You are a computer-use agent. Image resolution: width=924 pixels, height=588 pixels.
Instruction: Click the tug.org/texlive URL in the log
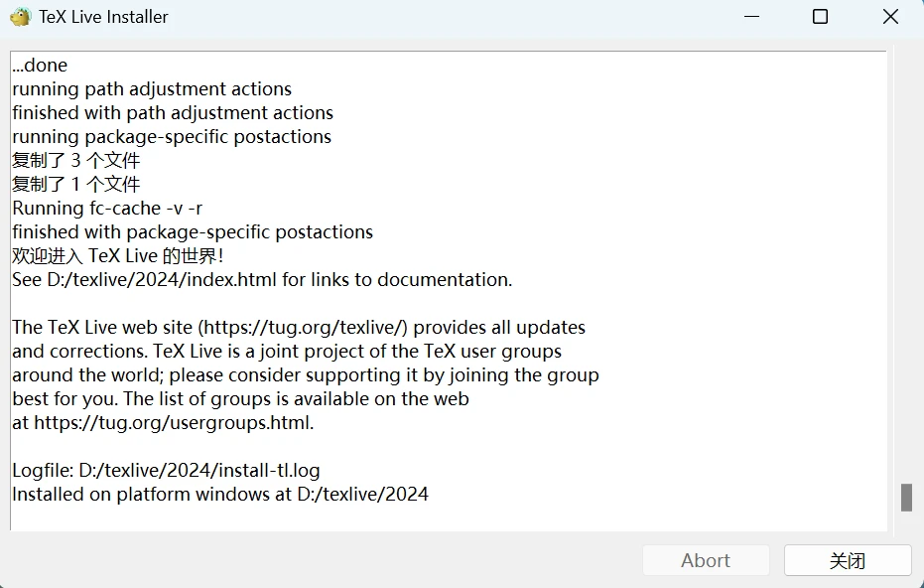[305, 328]
